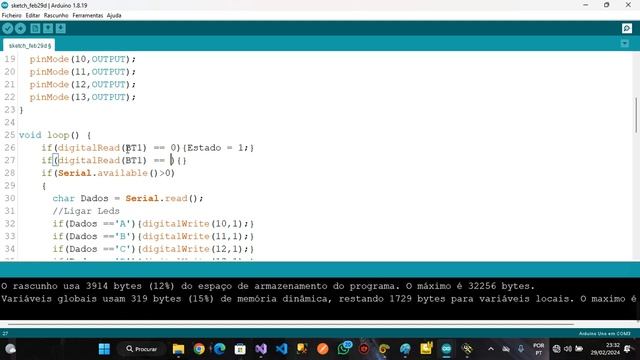Open the Ajuda menu

(114, 16)
